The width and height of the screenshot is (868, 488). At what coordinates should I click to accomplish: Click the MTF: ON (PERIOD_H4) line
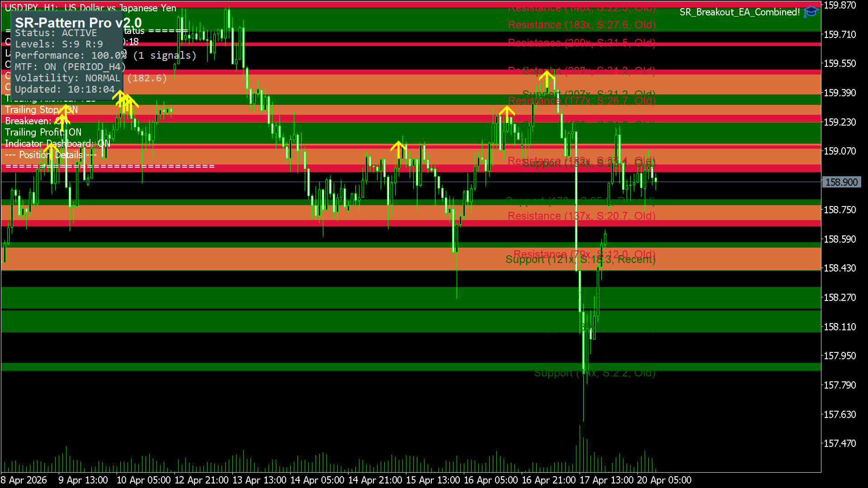pyautogui.click(x=70, y=67)
